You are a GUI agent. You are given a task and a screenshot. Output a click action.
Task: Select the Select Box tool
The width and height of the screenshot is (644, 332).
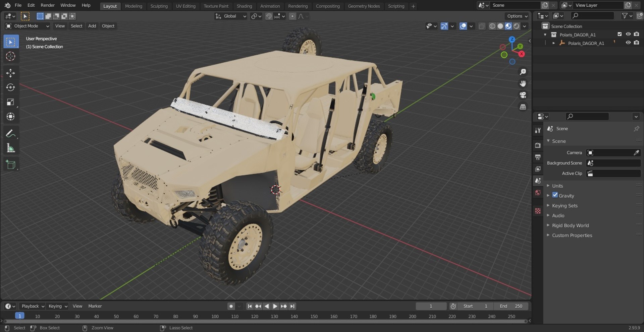(x=11, y=42)
